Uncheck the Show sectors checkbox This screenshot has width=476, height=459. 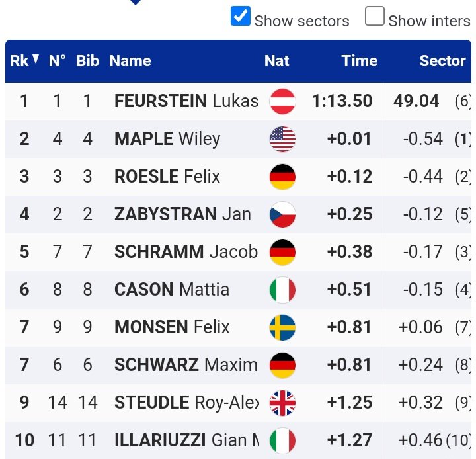241,16
